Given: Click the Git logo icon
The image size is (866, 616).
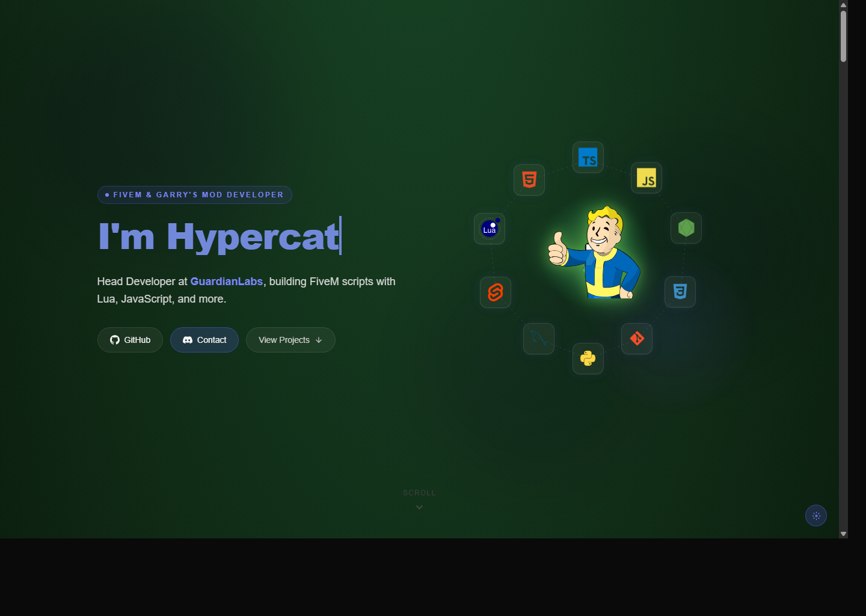Looking at the screenshot, I should pos(637,339).
